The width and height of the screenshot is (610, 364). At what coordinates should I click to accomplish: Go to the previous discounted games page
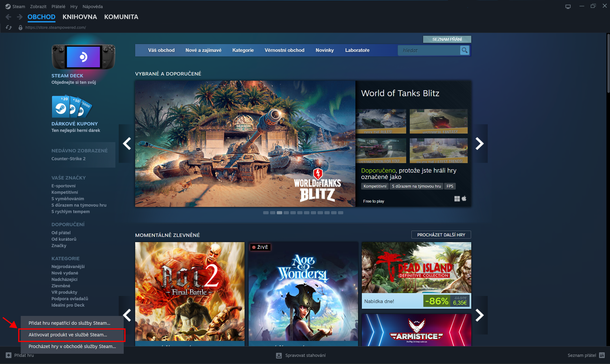(x=127, y=315)
